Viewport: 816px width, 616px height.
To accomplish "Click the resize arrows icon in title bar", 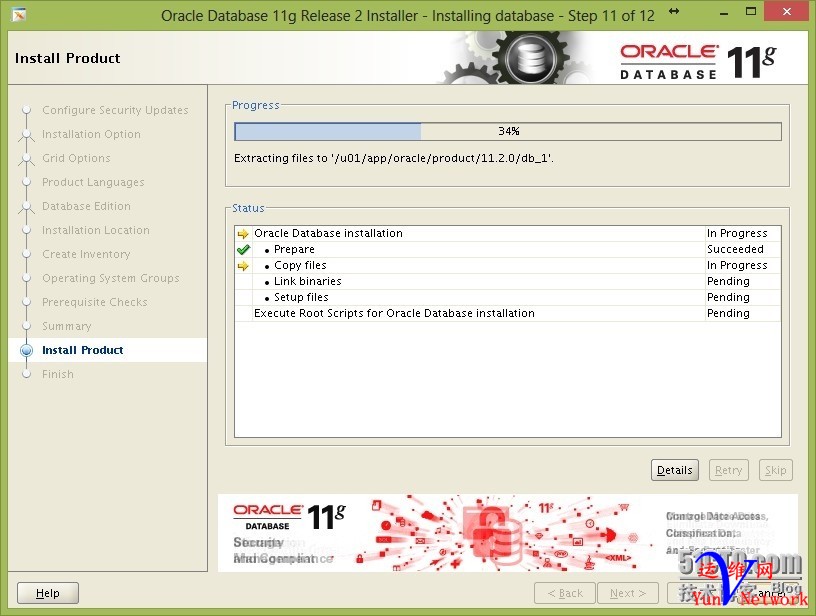I will (674, 11).
